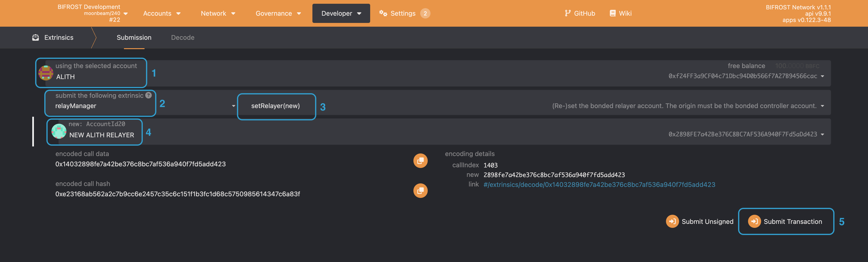Open the Settings gear menu
Viewport: 868px width, 262px height.
click(383, 13)
